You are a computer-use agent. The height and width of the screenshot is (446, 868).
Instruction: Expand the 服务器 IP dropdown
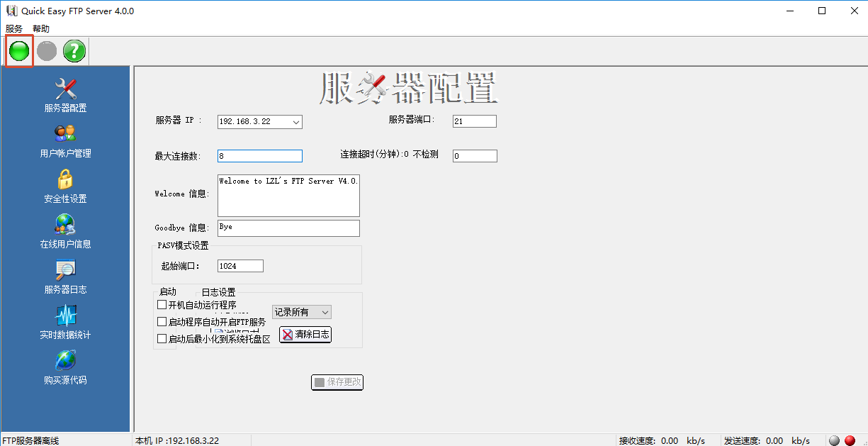296,122
